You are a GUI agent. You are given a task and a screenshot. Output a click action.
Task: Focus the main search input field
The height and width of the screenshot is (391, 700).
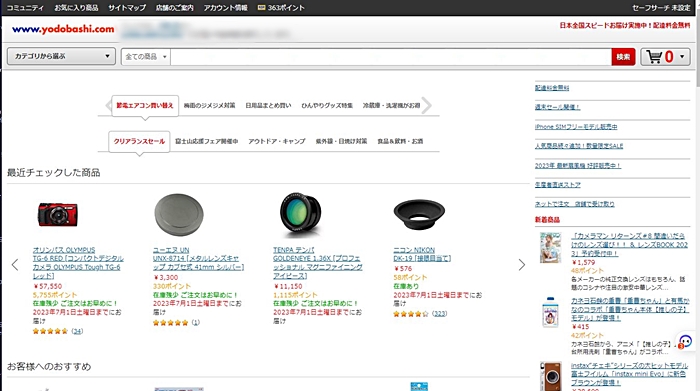[391, 57]
